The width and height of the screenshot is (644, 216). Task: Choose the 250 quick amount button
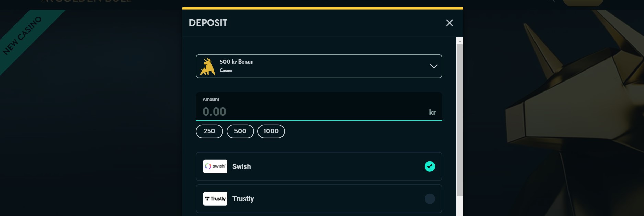click(x=209, y=131)
